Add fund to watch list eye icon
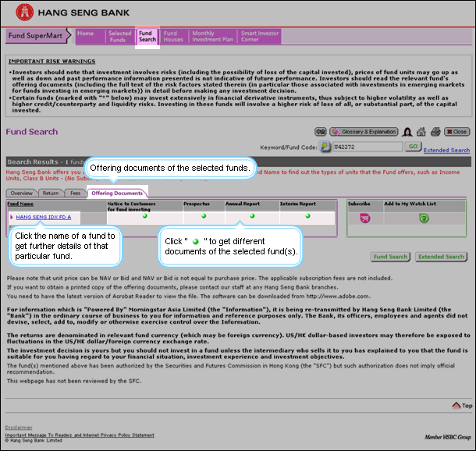This screenshot has height=451, width=476. click(424, 218)
